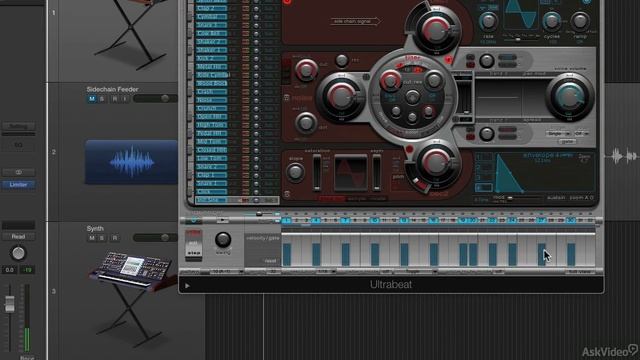
Task: Start the Ultrabeat step sequencer playback
Action: tap(222, 220)
